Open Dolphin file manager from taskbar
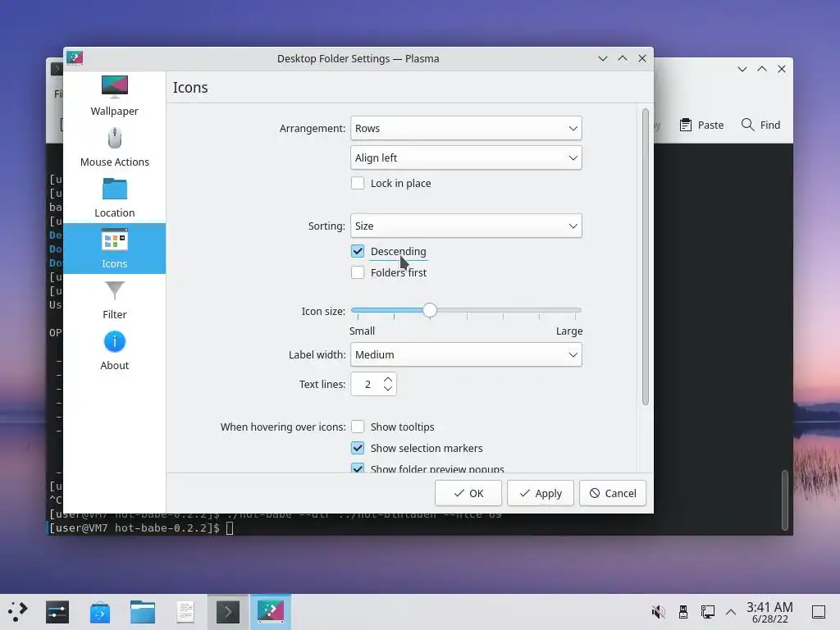The width and height of the screenshot is (840, 630). click(x=143, y=612)
